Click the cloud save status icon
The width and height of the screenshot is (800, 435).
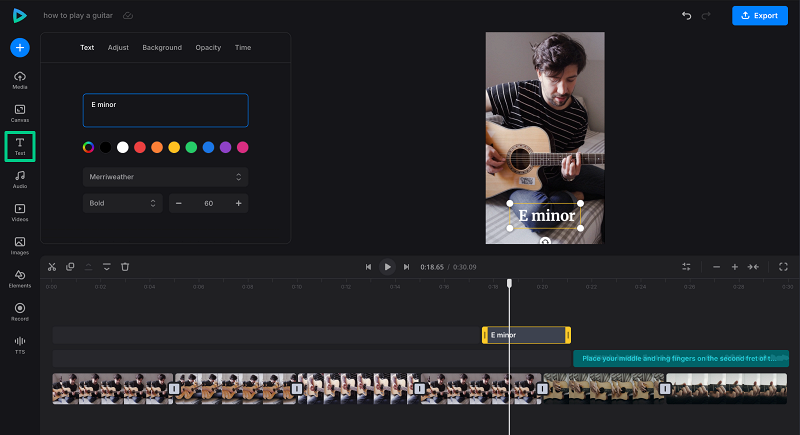pyautogui.click(x=128, y=16)
